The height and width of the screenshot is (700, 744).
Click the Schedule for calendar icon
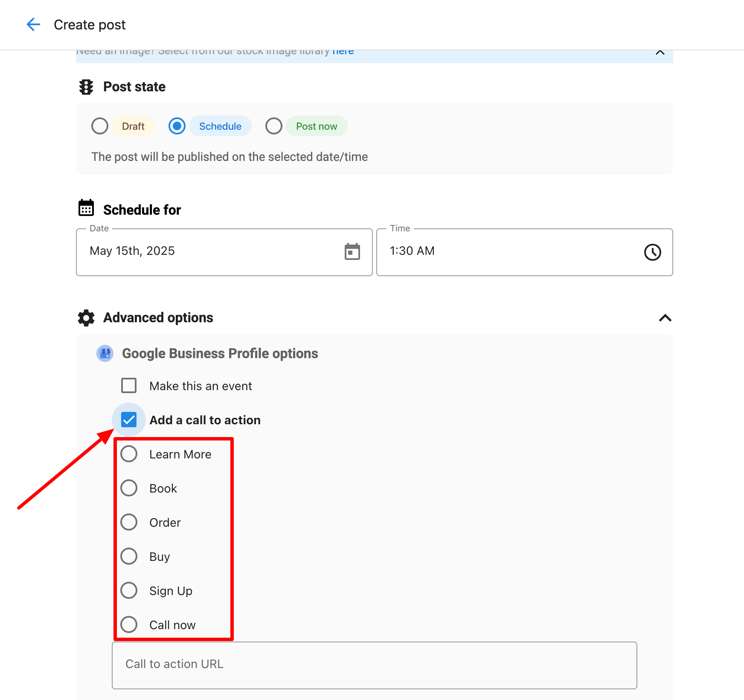86,208
